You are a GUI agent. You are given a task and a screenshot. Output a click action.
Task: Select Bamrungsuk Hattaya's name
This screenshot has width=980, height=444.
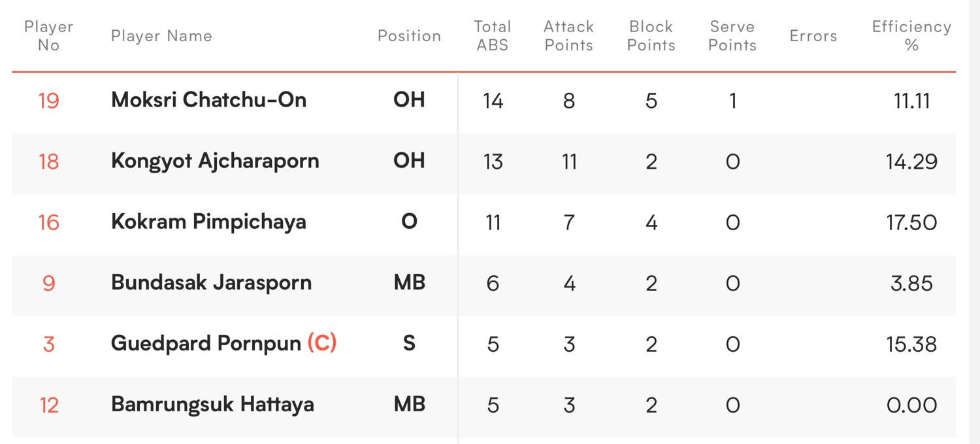pyautogui.click(x=212, y=404)
